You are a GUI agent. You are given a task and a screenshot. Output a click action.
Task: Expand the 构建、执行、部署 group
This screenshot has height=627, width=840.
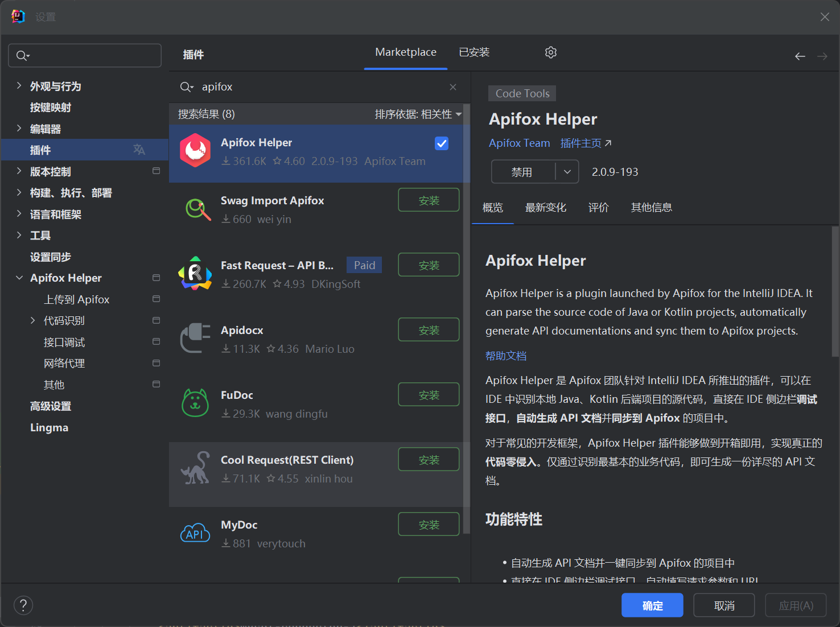point(19,192)
